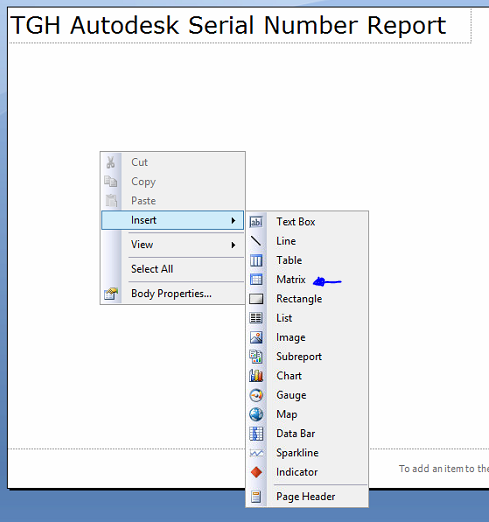Expand the View submenu arrow
Viewport: 489px width, 522px height.
(233, 245)
